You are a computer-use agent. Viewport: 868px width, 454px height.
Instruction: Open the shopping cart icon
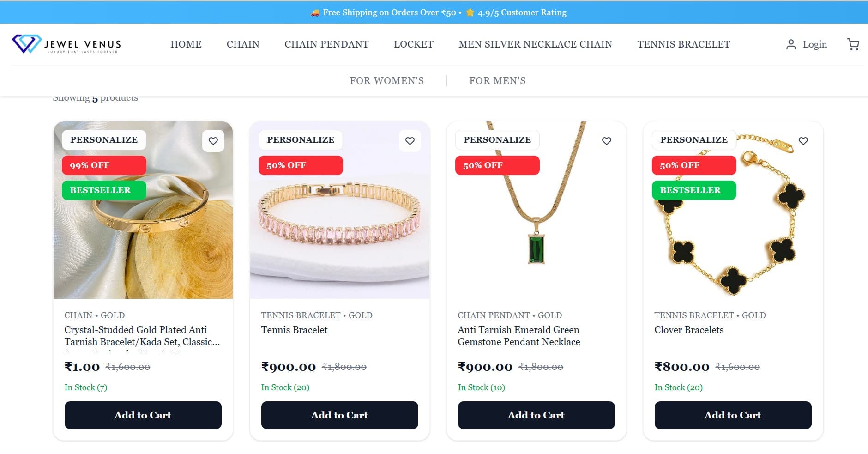[x=853, y=44]
